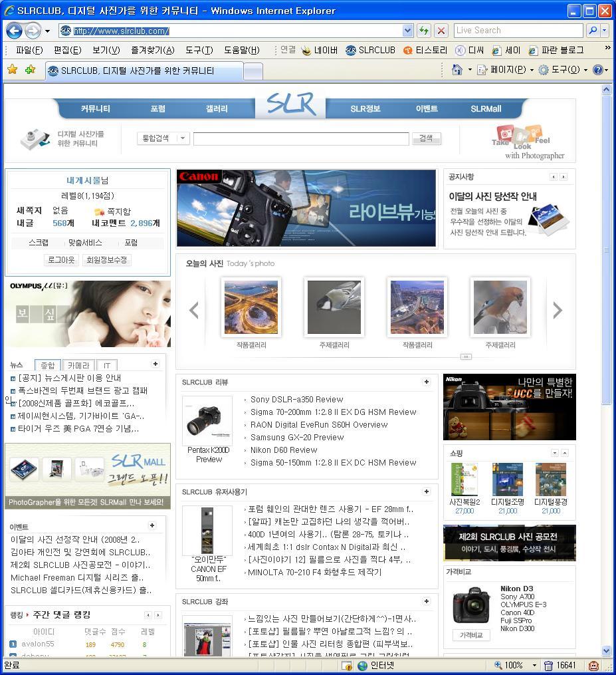Open Nikon D60 Review link

pos(284,450)
